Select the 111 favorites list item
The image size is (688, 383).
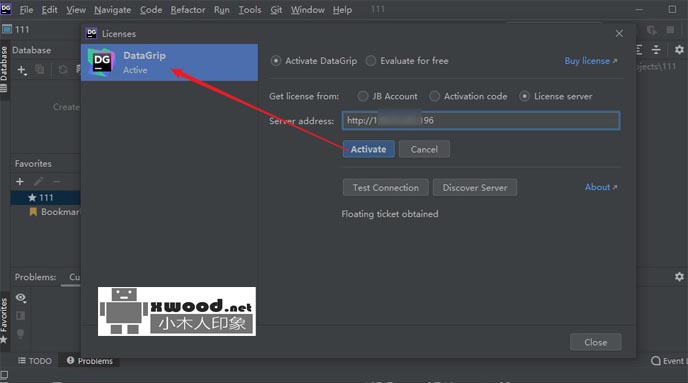pos(46,197)
